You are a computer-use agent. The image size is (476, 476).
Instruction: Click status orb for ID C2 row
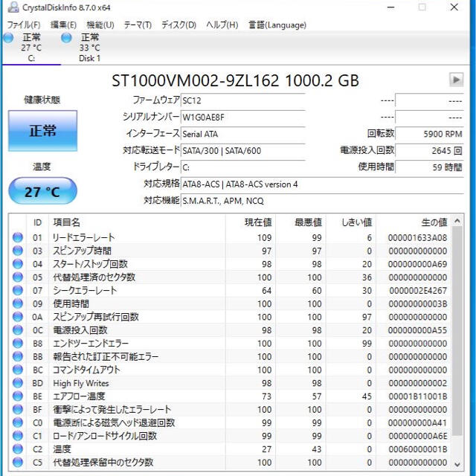click(x=18, y=449)
